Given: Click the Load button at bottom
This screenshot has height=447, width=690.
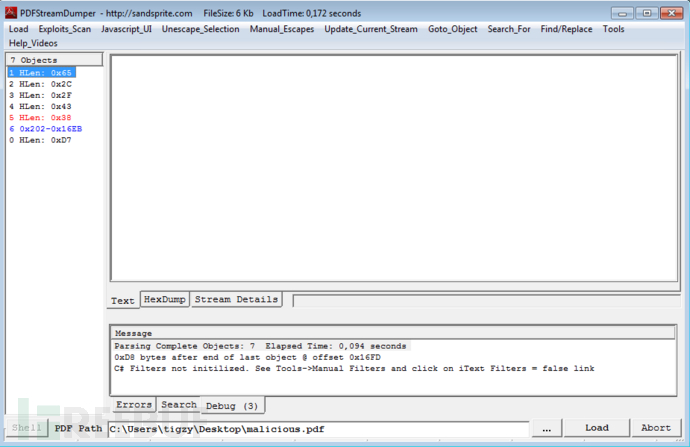Looking at the screenshot, I should click(x=597, y=428).
